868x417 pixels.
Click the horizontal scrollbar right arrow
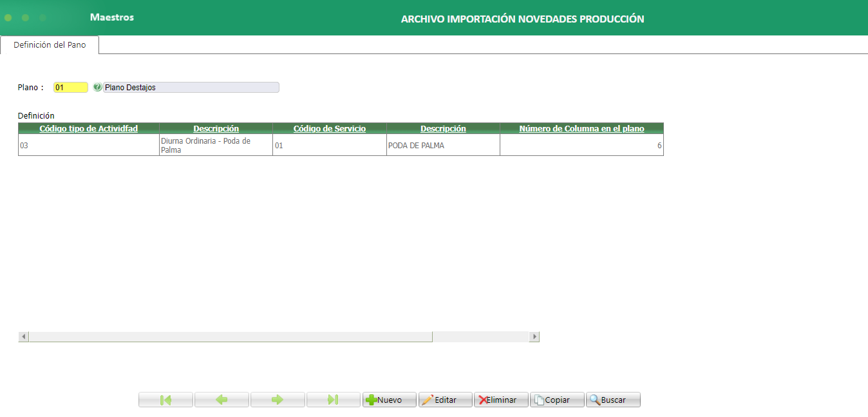534,336
